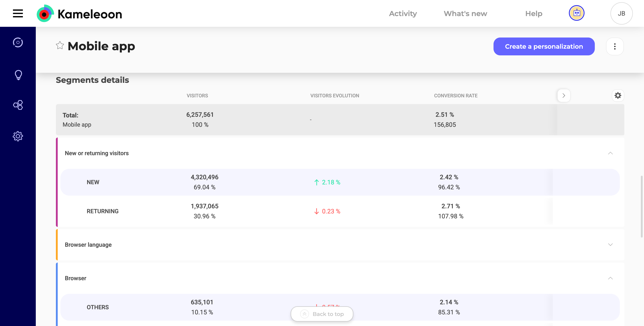Expand the Browser language section
This screenshot has width=644, height=326.
point(610,245)
